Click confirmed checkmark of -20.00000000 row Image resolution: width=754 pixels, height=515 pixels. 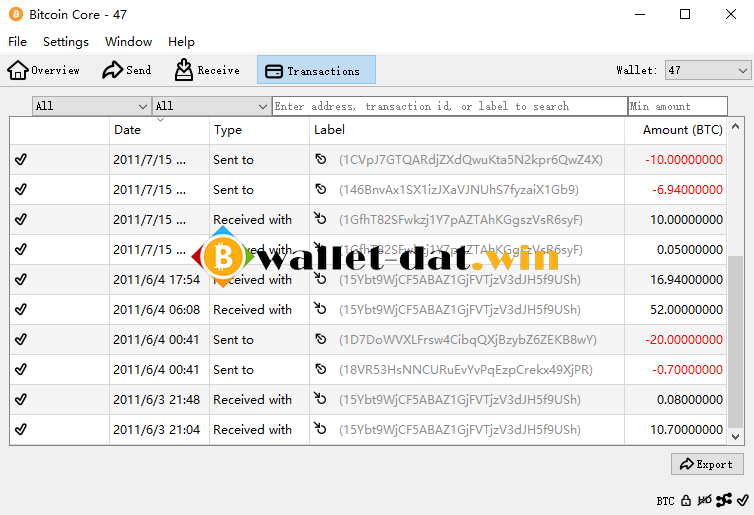[x=21, y=339]
